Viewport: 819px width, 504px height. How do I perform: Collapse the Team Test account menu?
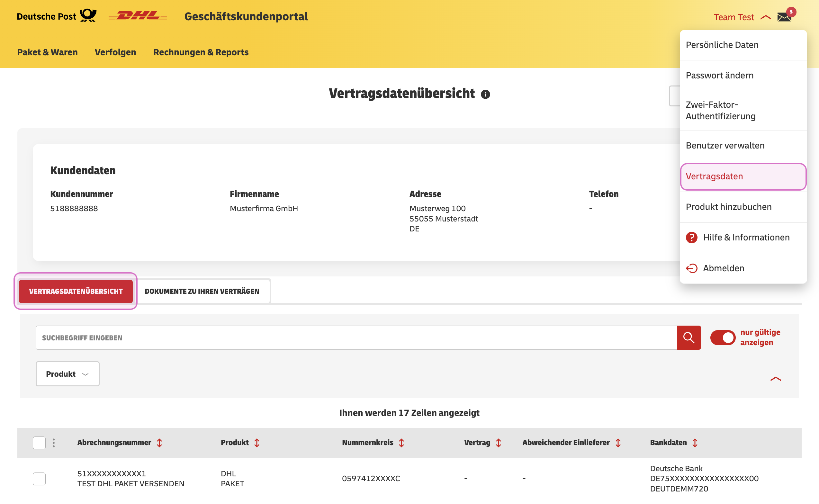766,16
